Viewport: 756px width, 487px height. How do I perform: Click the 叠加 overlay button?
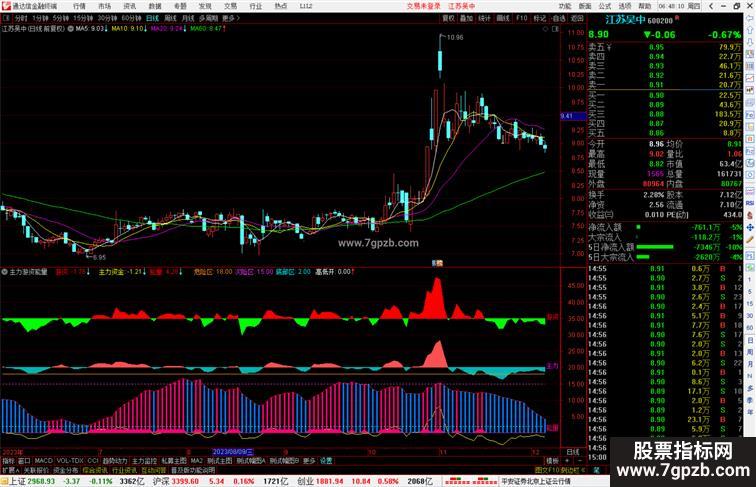point(466,18)
